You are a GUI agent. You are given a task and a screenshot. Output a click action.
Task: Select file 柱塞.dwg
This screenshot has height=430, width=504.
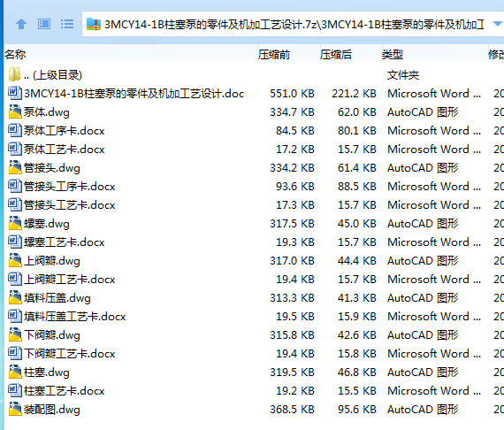click(47, 372)
